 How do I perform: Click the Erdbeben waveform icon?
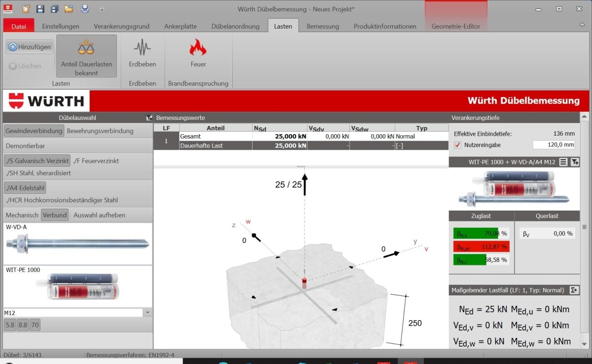point(143,48)
